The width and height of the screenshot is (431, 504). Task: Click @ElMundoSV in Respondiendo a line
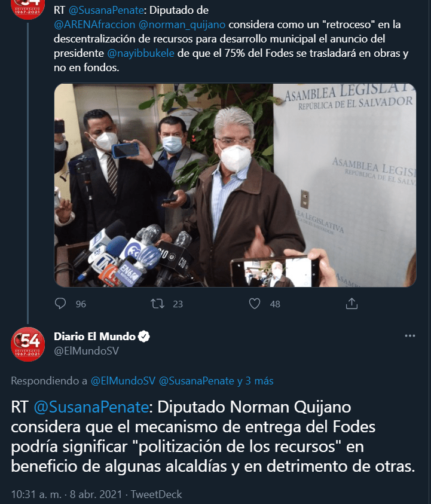coord(123,381)
